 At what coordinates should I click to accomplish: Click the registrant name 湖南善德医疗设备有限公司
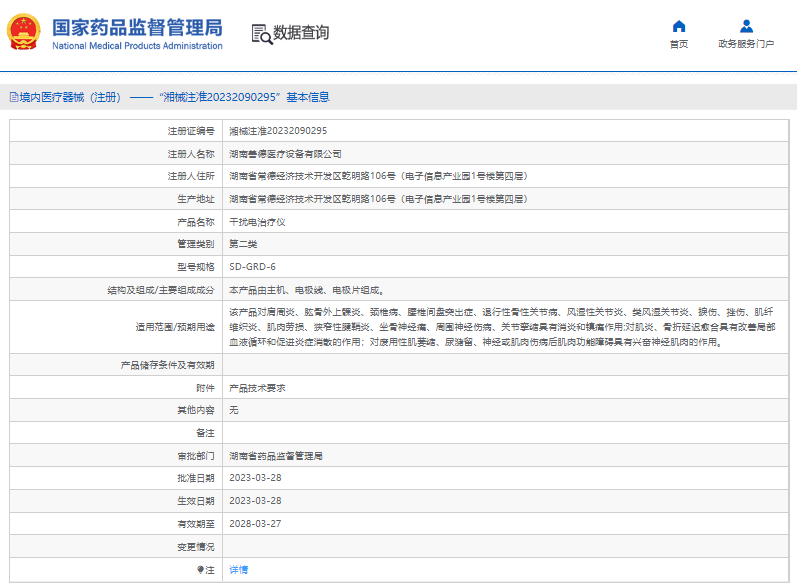tap(285, 153)
